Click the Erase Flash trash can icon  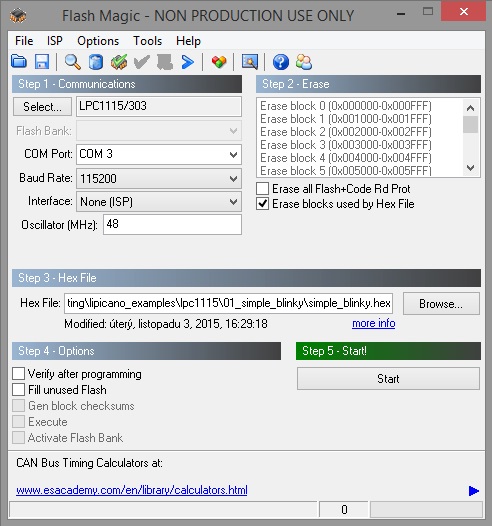(x=96, y=62)
